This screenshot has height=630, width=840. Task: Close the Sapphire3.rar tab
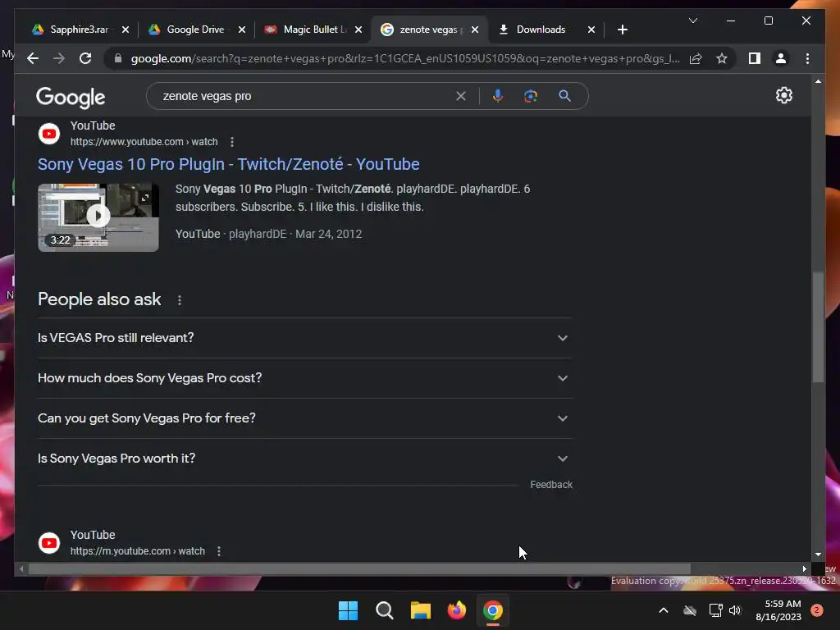126,30
